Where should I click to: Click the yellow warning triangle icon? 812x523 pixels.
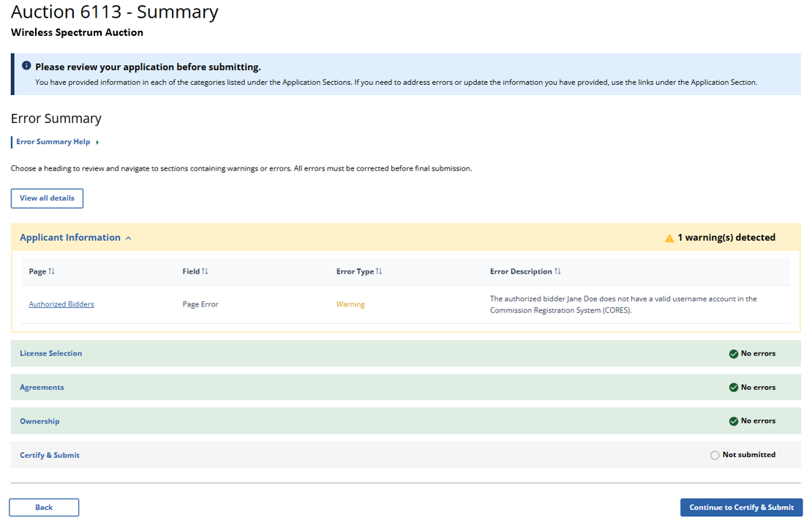(669, 238)
